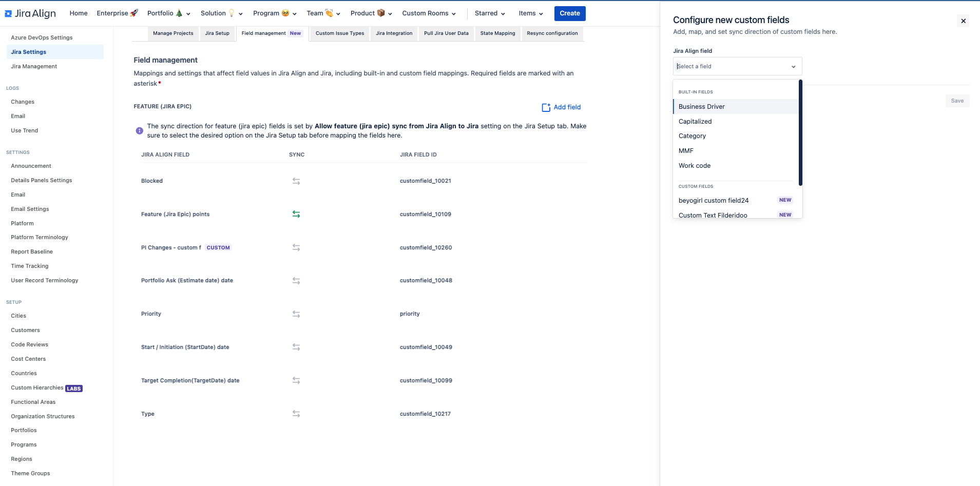Click the CUSTOM badge on PI Changes

coord(218,248)
